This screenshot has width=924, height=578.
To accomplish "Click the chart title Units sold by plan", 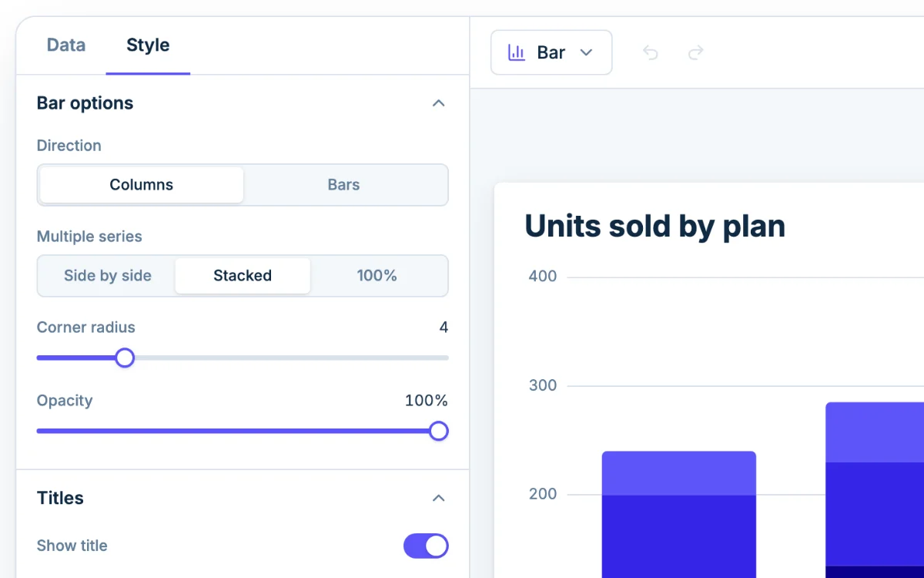I will 655,227.
